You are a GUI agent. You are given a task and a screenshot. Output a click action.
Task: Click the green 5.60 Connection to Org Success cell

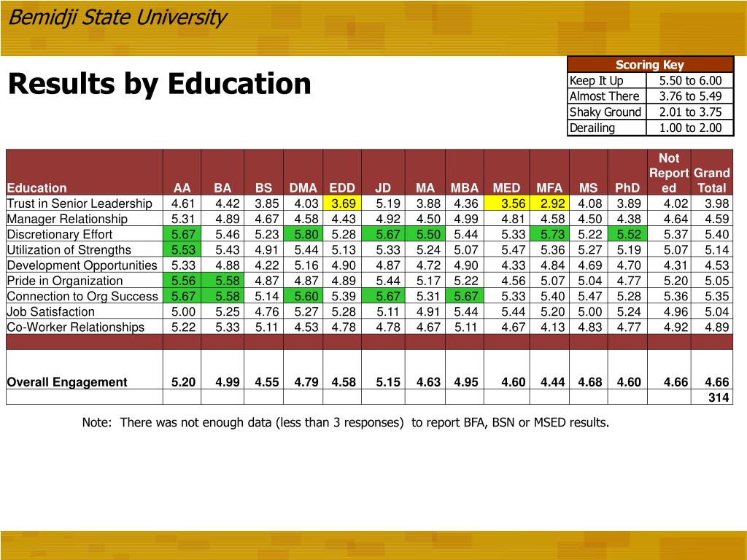pyautogui.click(x=303, y=296)
